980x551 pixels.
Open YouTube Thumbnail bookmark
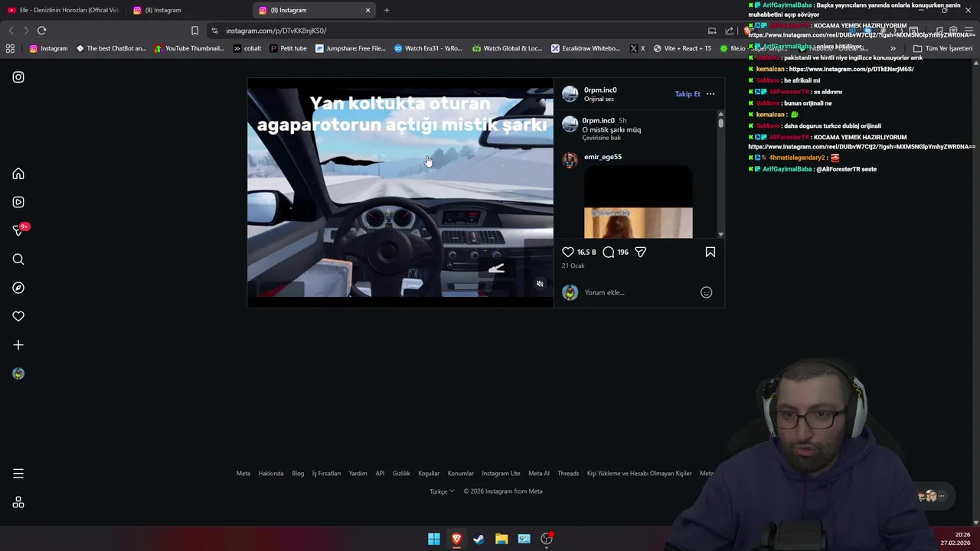pyautogui.click(x=189, y=48)
